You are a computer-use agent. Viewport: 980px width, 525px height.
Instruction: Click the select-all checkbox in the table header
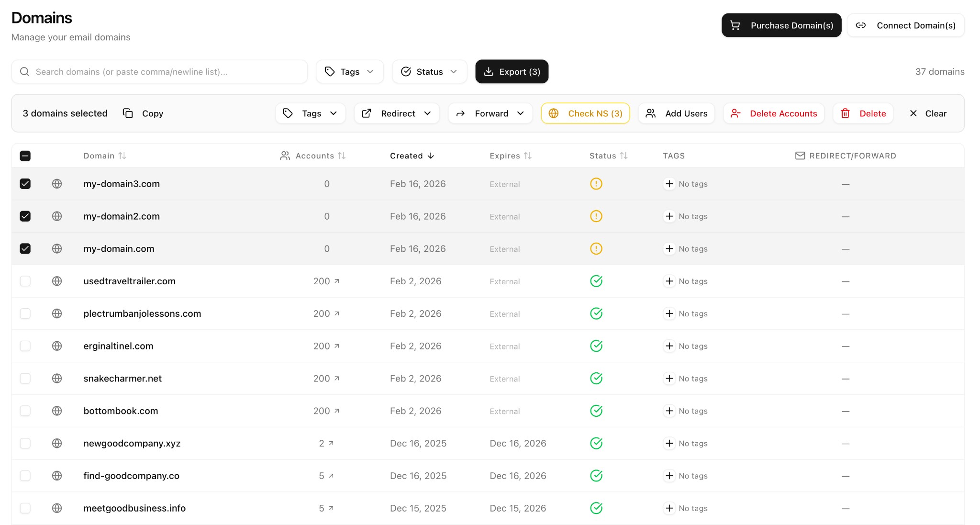pyautogui.click(x=25, y=156)
